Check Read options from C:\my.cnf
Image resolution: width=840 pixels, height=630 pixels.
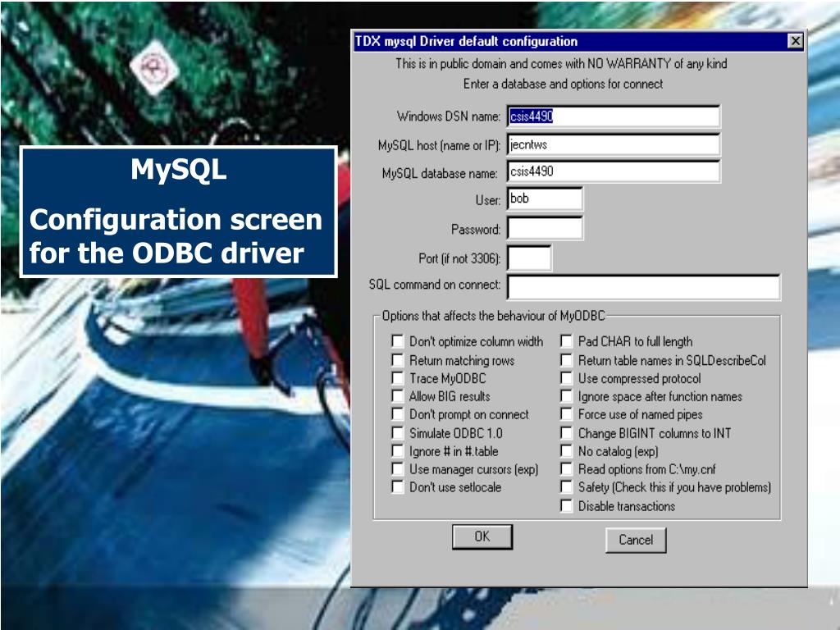[x=566, y=469]
